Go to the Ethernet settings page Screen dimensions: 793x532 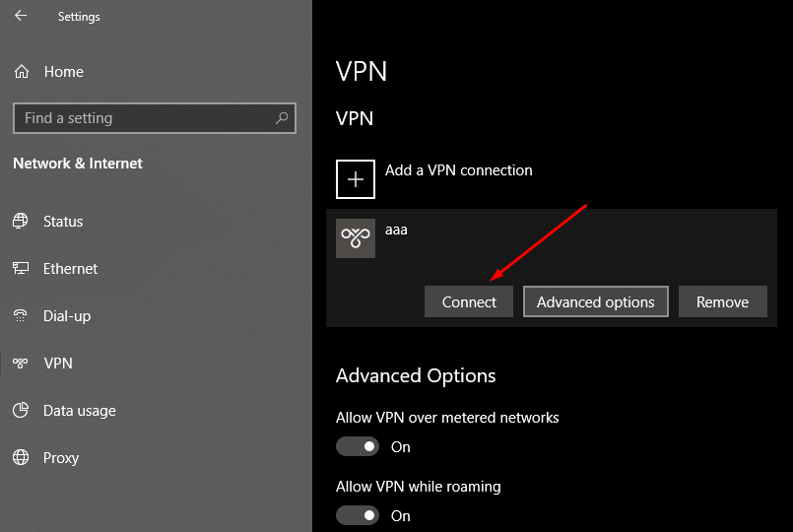[x=70, y=269]
